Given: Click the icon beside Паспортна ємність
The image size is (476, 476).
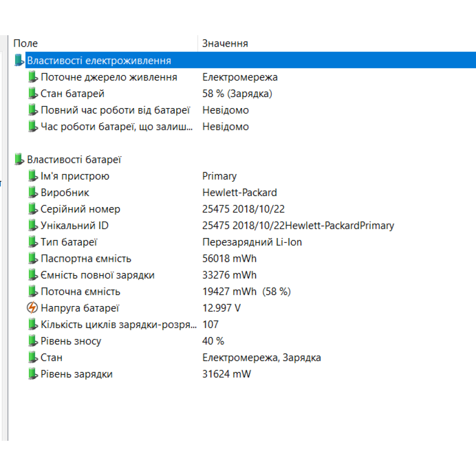Looking at the screenshot, I should tap(32, 258).
